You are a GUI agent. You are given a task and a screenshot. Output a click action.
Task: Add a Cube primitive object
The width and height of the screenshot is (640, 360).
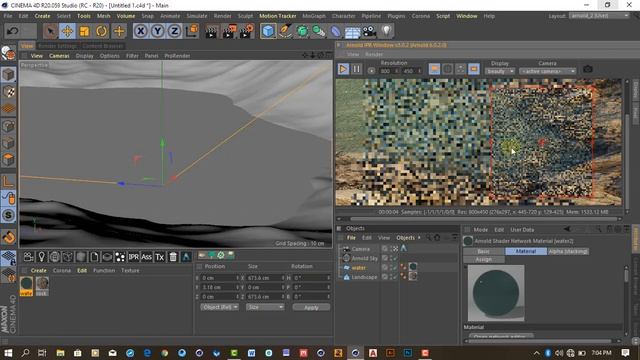268,31
